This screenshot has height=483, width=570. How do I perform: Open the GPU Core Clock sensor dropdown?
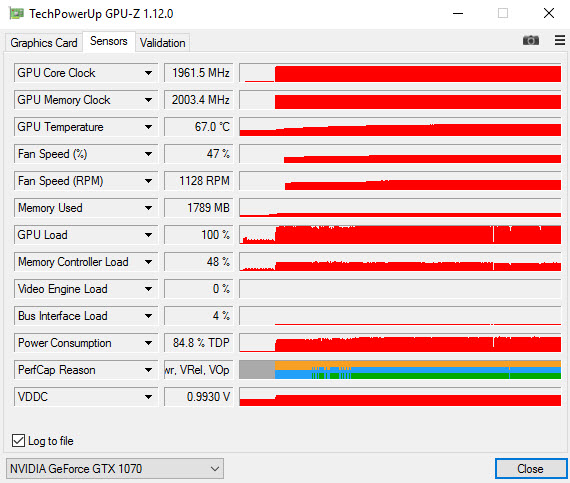(148, 73)
